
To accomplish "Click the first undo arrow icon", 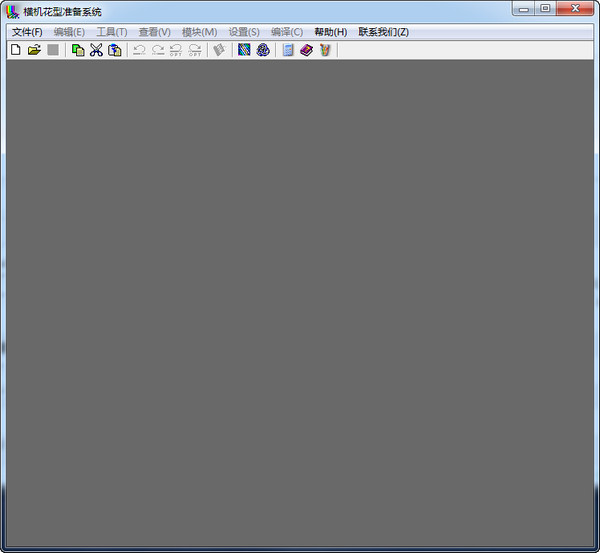I will (x=139, y=50).
